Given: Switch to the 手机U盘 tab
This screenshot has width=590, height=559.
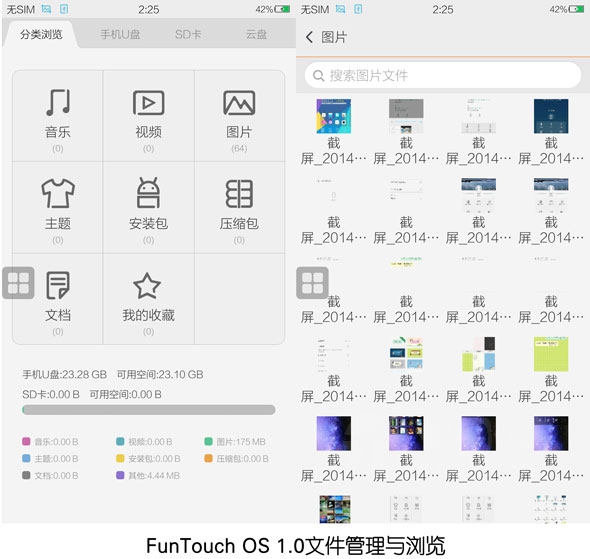Looking at the screenshot, I should pyautogui.click(x=120, y=35).
